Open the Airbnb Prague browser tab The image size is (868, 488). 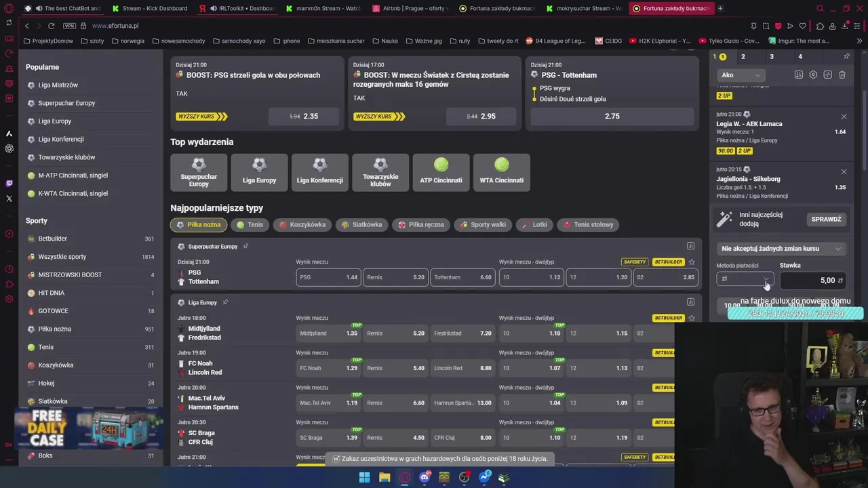coord(409,8)
